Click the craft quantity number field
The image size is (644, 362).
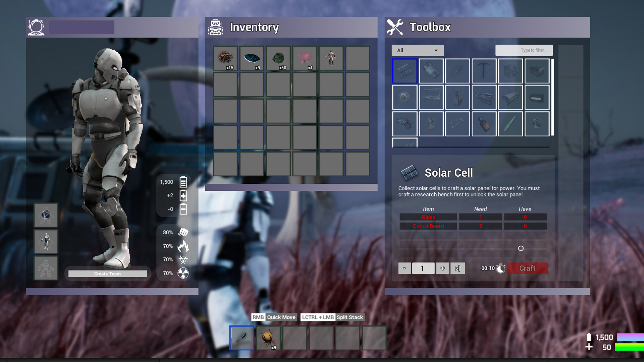pyautogui.click(x=423, y=268)
